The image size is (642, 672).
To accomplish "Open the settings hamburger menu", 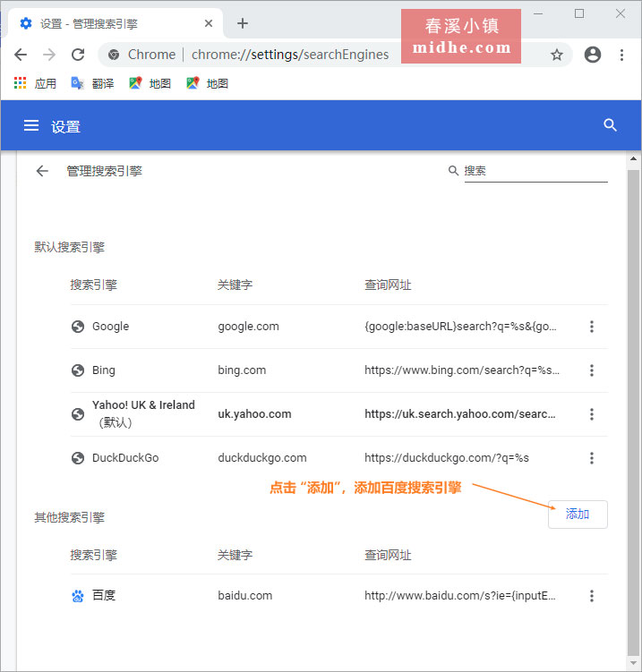I will 31,125.
